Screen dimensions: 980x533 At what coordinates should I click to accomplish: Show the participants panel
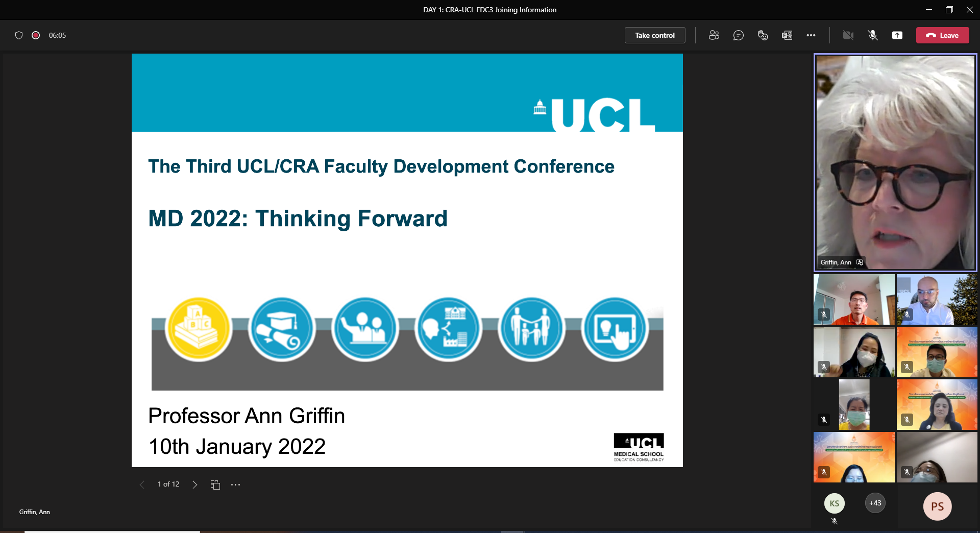pyautogui.click(x=714, y=35)
